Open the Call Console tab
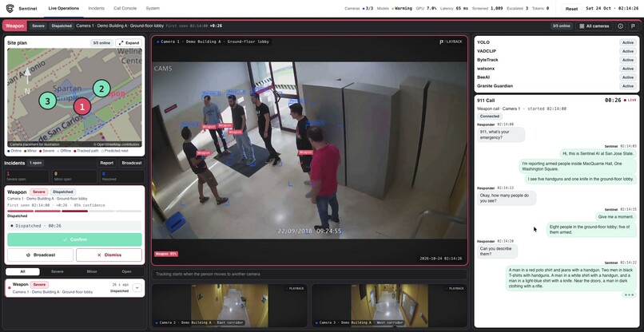 click(x=125, y=8)
